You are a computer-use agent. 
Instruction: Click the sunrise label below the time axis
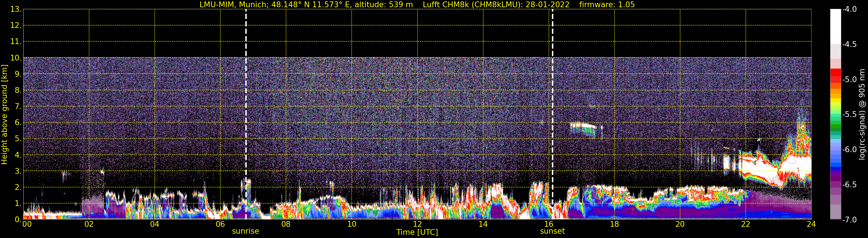[x=245, y=231]
